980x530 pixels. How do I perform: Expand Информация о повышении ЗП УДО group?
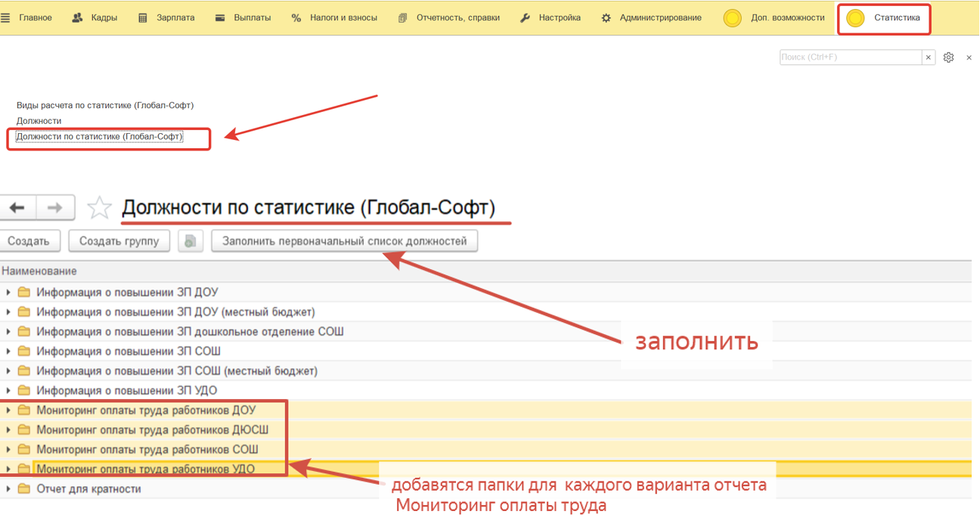pos(8,390)
